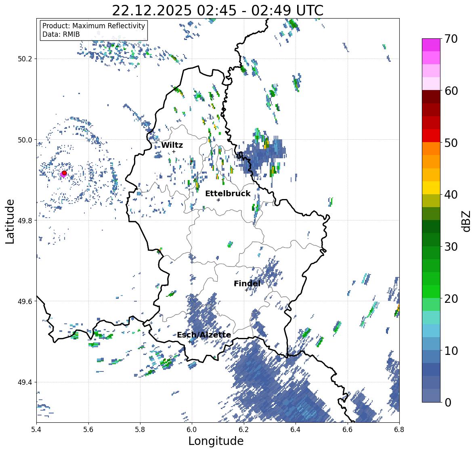Click the colorbar tick label 20
The width and height of the screenshot is (476, 451).
pyautogui.click(x=451, y=298)
